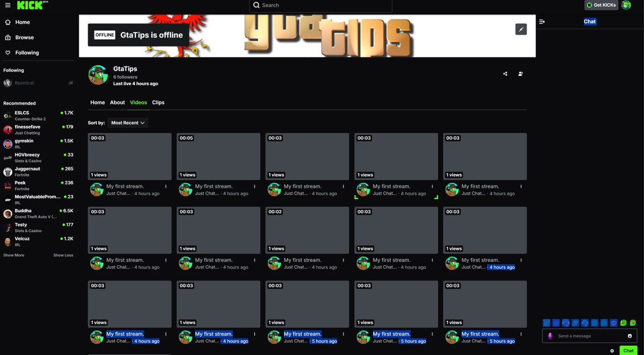Click the KICK logo
Image resolution: width=644 pixels, height=355 pixels.
pos(30,5)
